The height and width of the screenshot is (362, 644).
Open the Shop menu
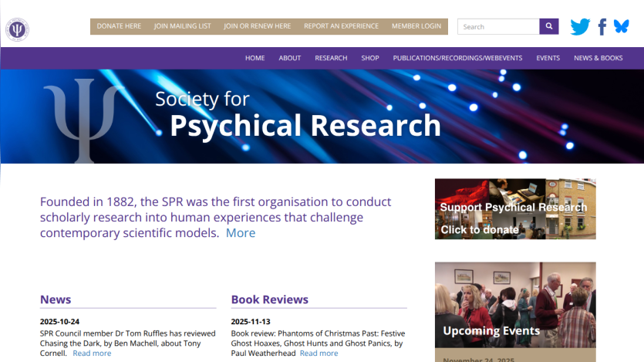(x=370, y=58)
